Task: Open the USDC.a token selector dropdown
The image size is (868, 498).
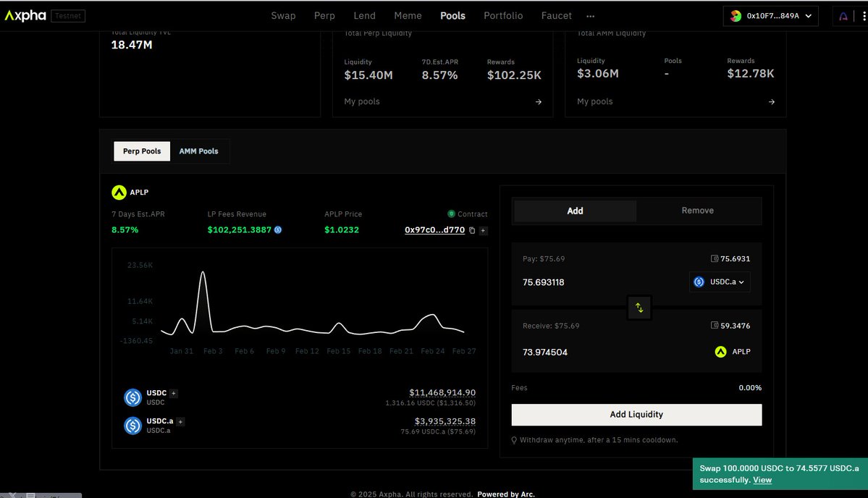Action: coord(720,282)
